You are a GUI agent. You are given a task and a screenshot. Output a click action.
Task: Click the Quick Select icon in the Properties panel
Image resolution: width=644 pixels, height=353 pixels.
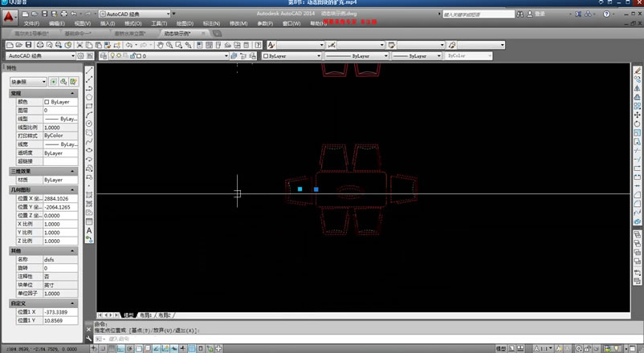coord(74,82)
